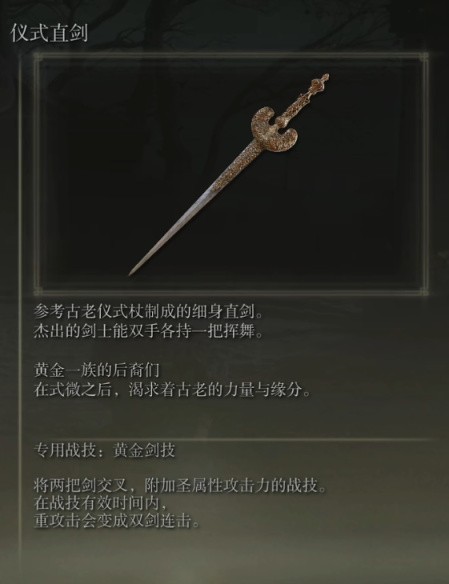The height and width of the screenshot is (584, 449).
Task: Click the bottom-right corner ornament of frame
Action: click(x=424, y=291)
